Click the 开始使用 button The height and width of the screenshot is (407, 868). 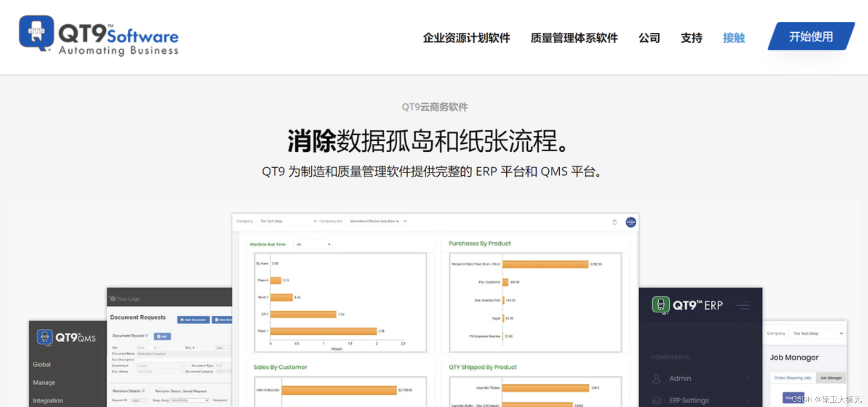(x=811, y=36)
